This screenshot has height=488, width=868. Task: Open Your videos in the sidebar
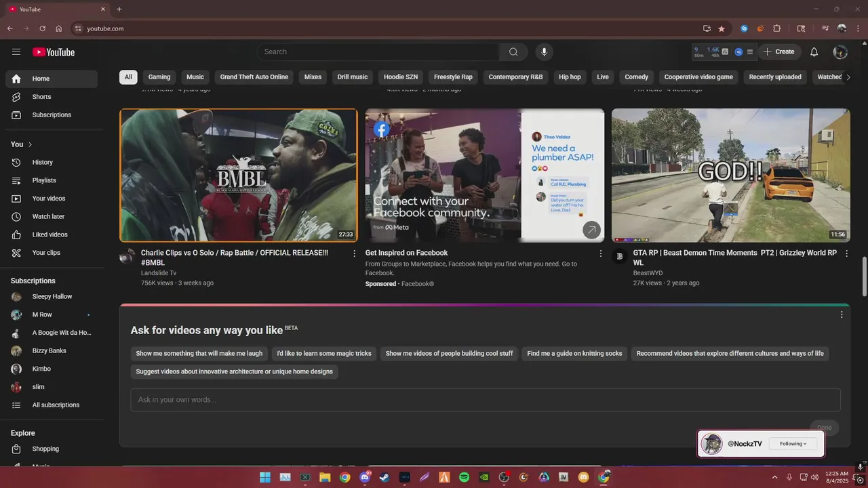[x=52, y=199]
